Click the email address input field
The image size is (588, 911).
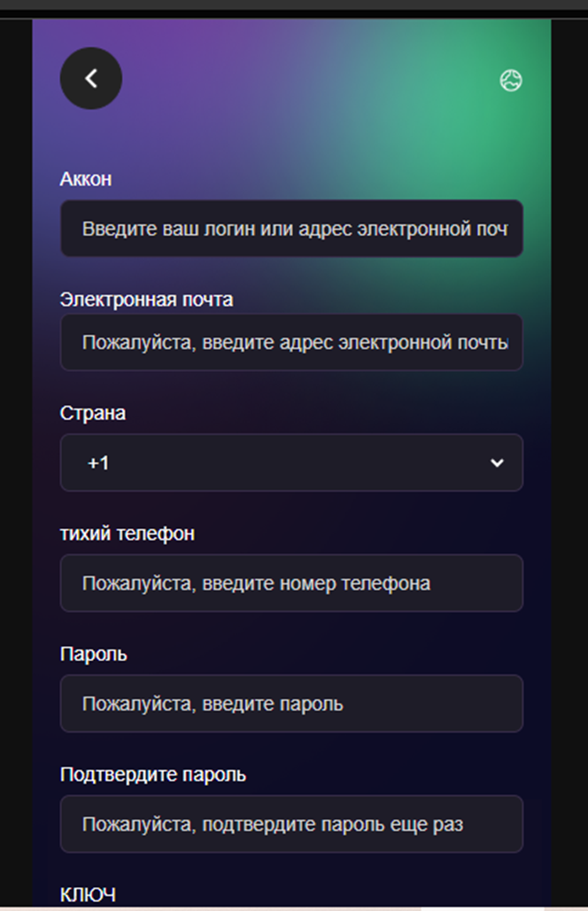click(x=290, y=343)
